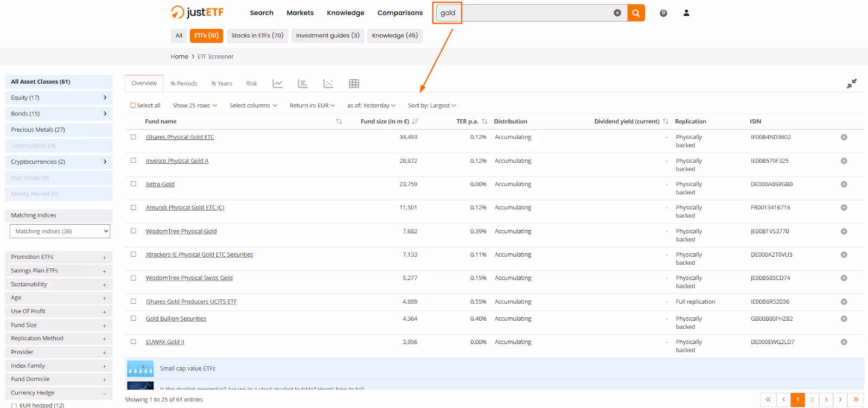Click the orange search magnifier button
Viewport: 868px width, 408px height.
tap(636, 13)
